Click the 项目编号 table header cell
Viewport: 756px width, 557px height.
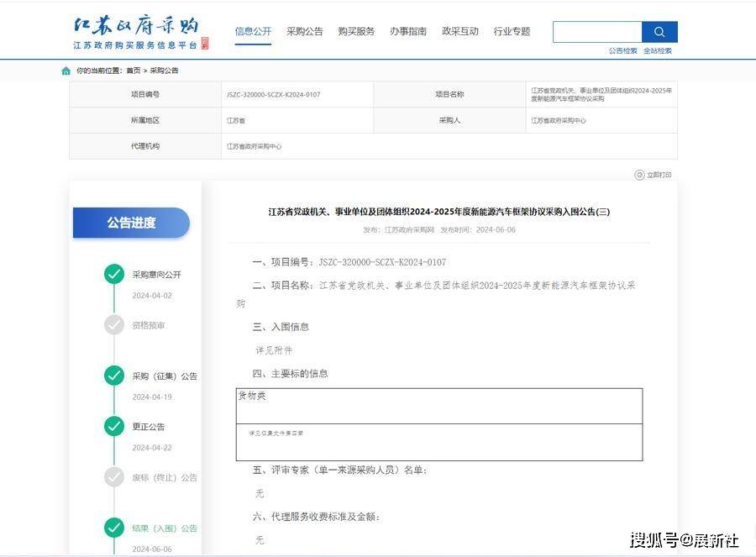point(145,94)
